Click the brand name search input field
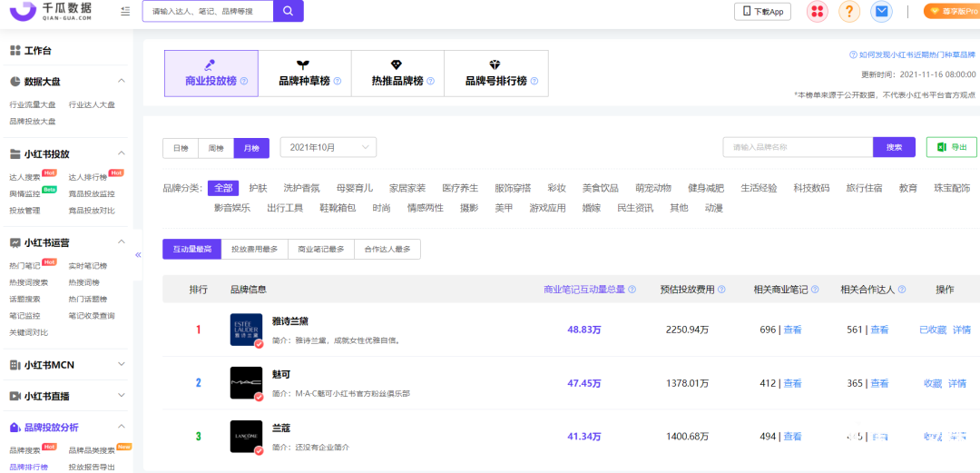 point(797,147)
